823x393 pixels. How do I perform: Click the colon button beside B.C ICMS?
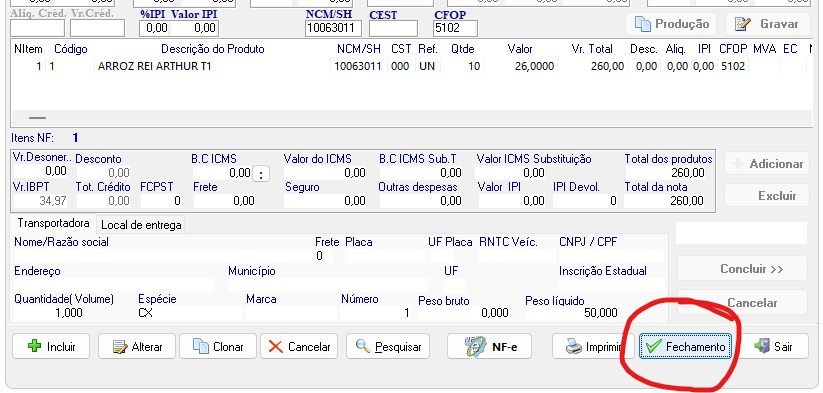click(x=261, y=174)
